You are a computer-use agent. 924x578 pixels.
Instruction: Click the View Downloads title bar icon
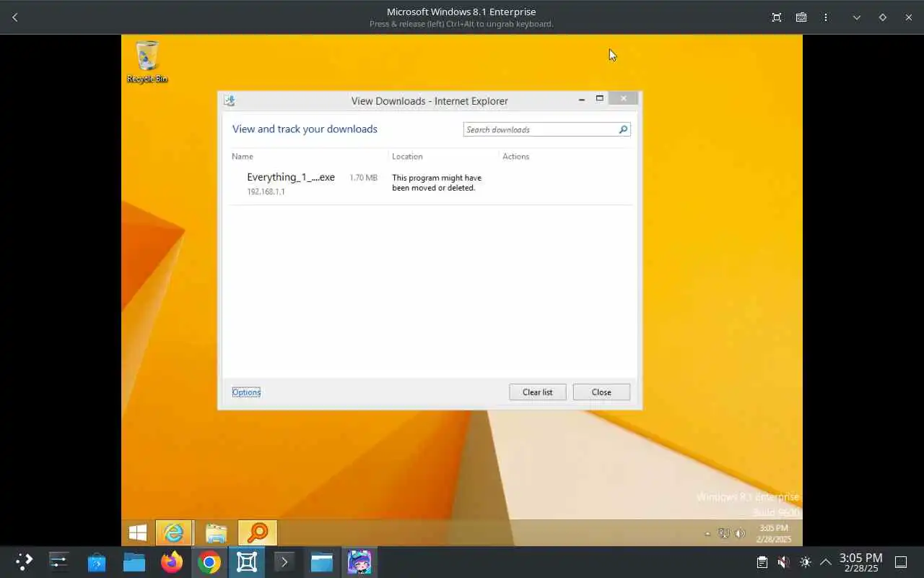pos(230,101)
